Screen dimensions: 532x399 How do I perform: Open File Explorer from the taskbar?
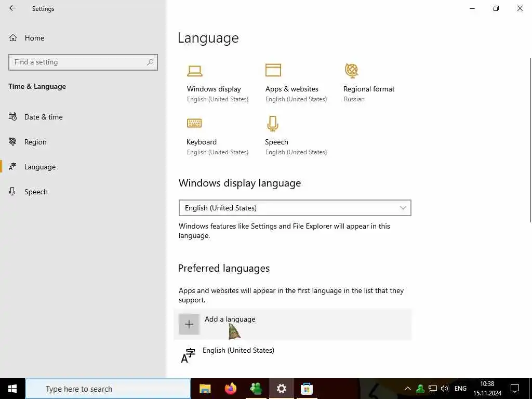pos(205,389)
